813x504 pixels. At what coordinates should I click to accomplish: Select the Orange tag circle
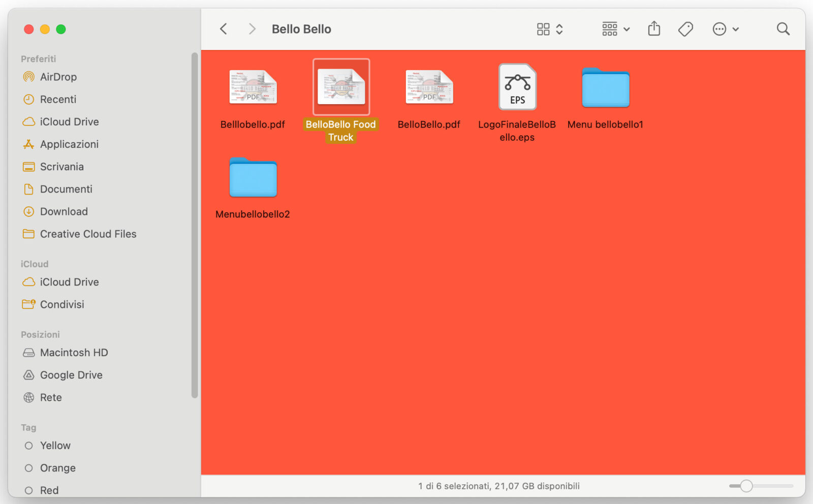(x=29, y=468)
